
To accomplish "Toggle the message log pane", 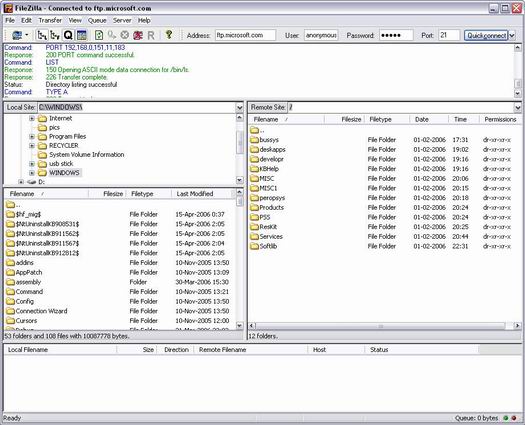I will pyautogui.click(x=81, y=35).
